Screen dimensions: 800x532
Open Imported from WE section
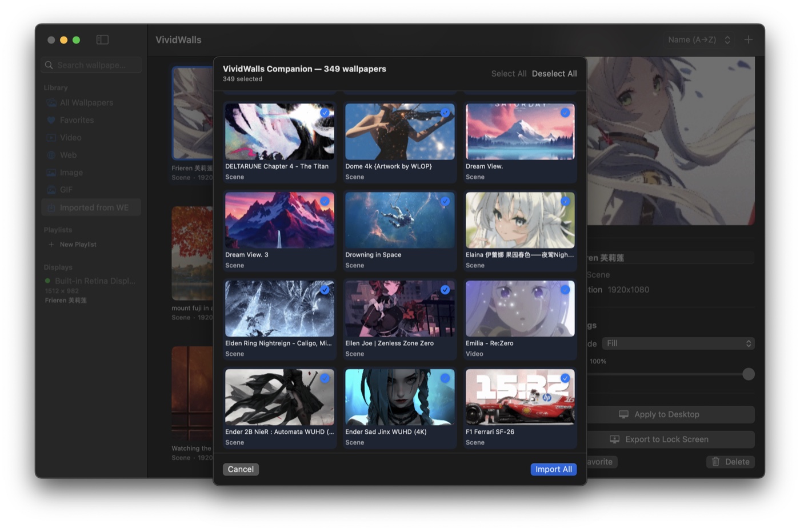pos(91,207)
